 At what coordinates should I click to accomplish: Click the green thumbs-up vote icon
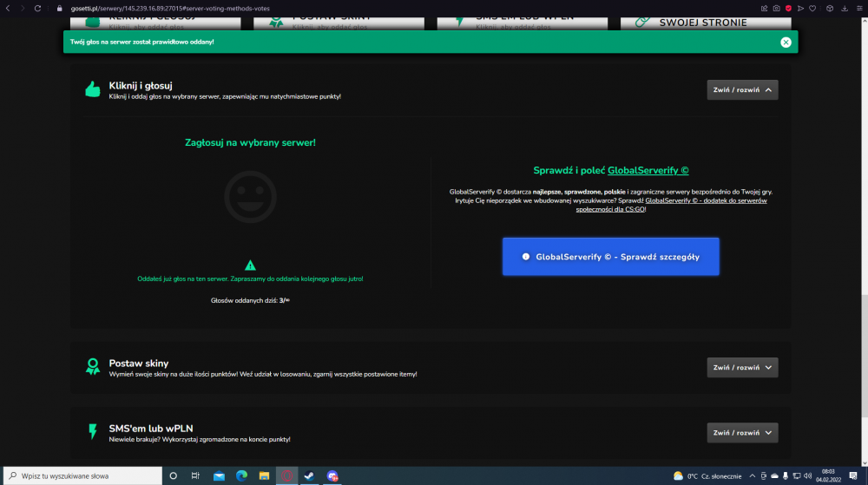93,89
